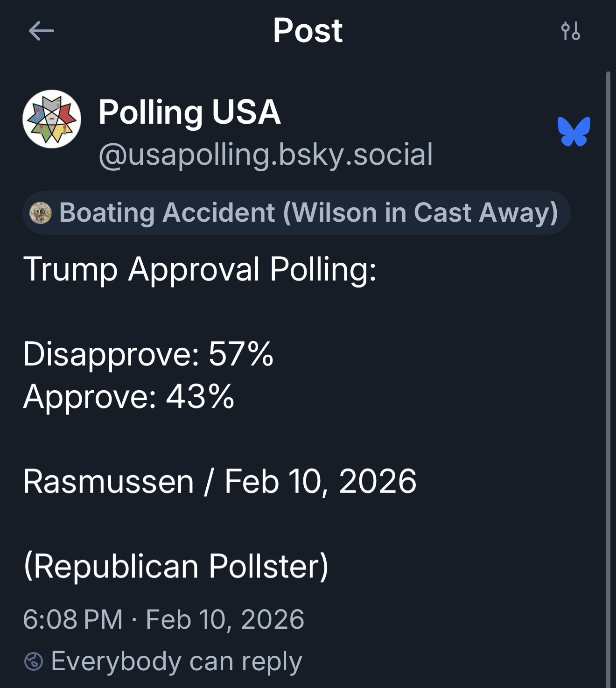Click the blue Bluesky butterfly icon
Screen dimensions: 616x688
[x=574, y=131]
